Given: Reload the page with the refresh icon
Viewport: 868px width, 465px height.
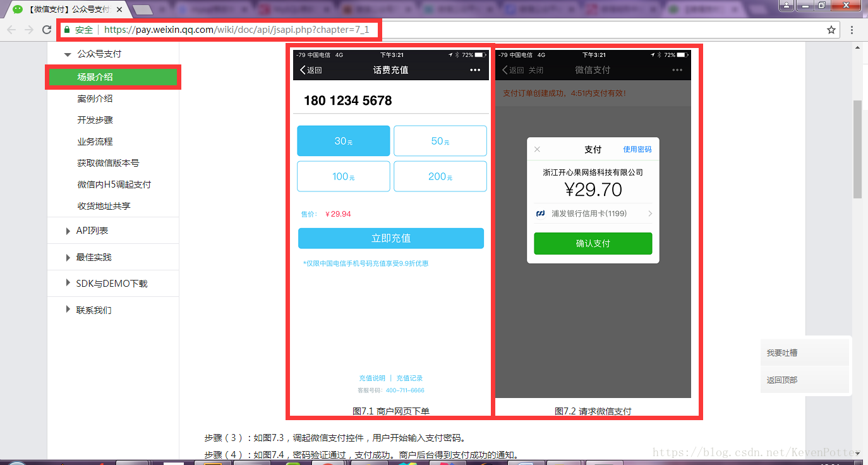Looking at the screenshot, I should coord(47,30).
